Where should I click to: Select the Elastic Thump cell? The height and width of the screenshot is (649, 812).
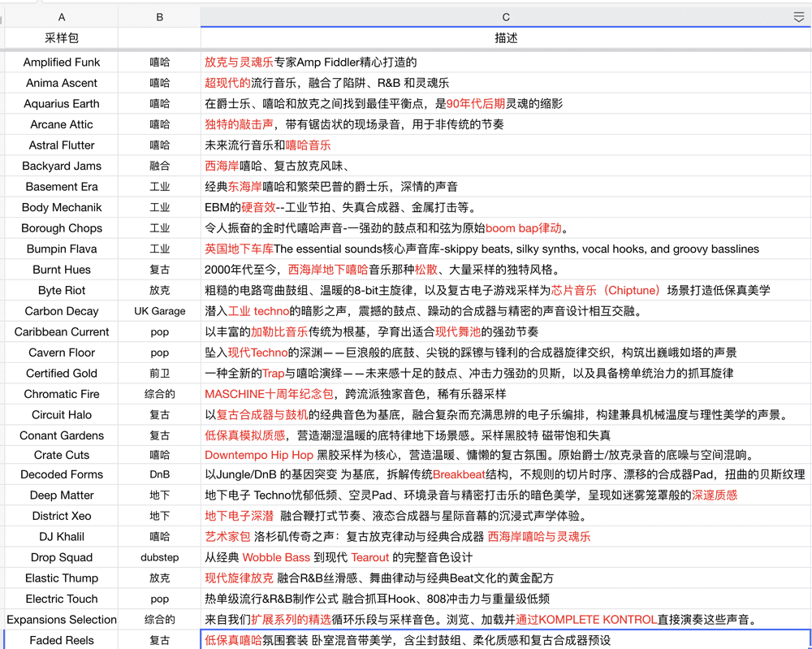(61, 578)
